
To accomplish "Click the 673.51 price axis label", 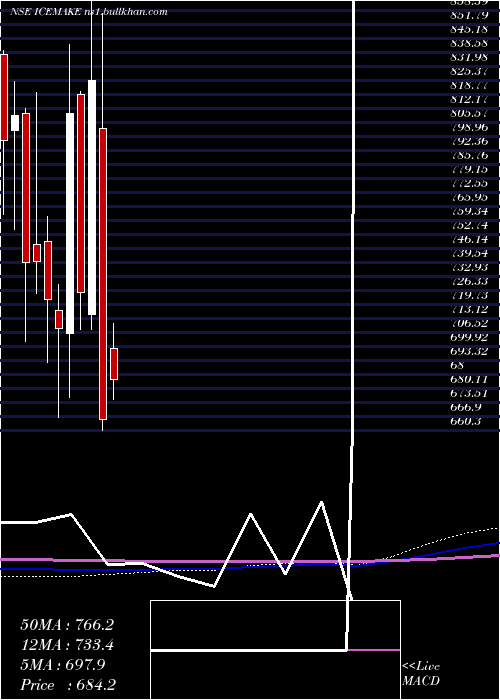I will tap(469, 393).
